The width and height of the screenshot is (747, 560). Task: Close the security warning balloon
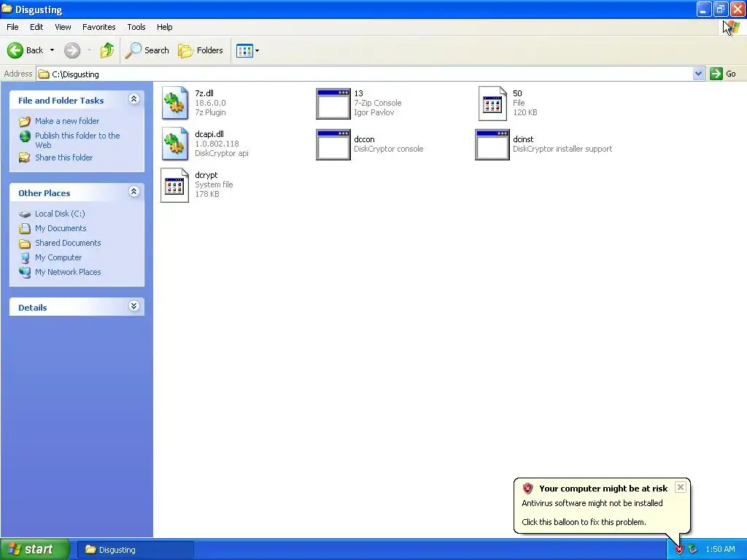[x=681, y=487]
